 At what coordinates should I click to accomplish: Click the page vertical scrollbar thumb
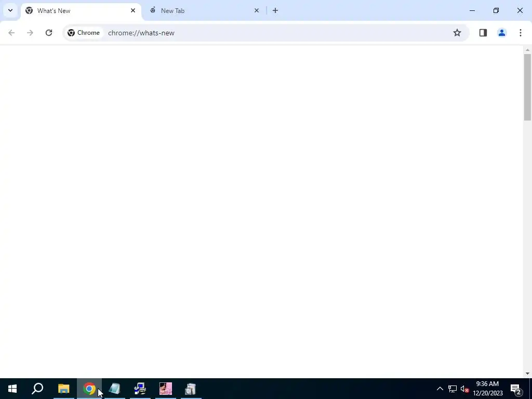click(527, 87)
